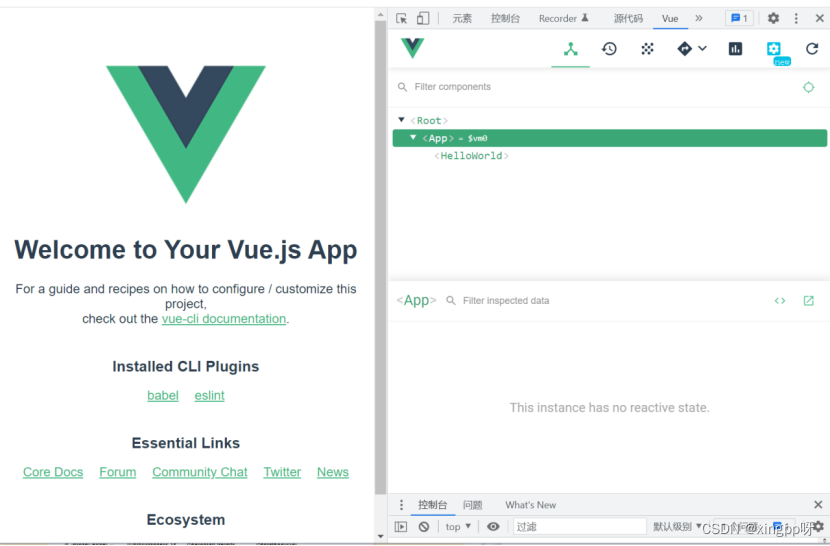Select the Root component row
The height and width of the screenshot is (546, 830).
(x=610, y=121)
